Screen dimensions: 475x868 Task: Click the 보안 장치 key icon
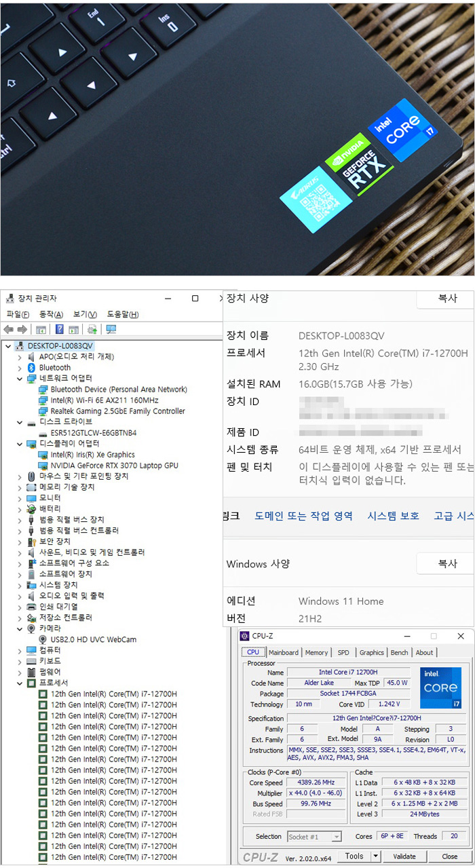31,541
